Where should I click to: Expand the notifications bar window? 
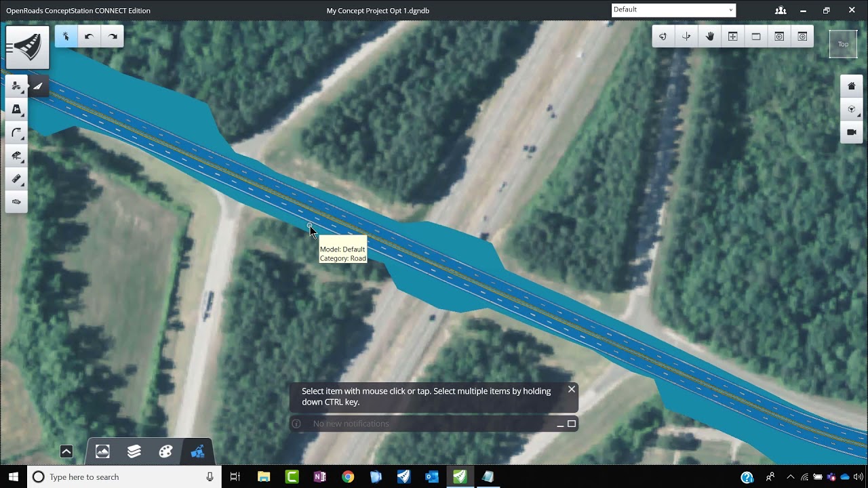tap(572, 424)
